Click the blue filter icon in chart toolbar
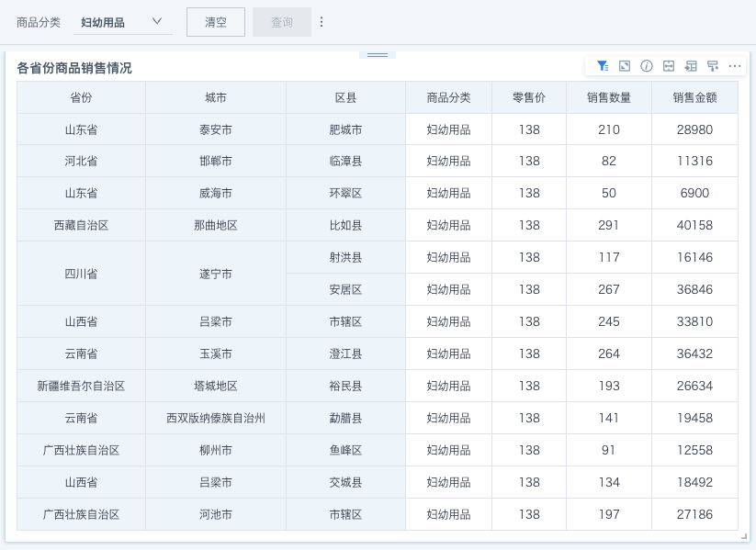Screen dimensions: 756x550 (602, 66)
